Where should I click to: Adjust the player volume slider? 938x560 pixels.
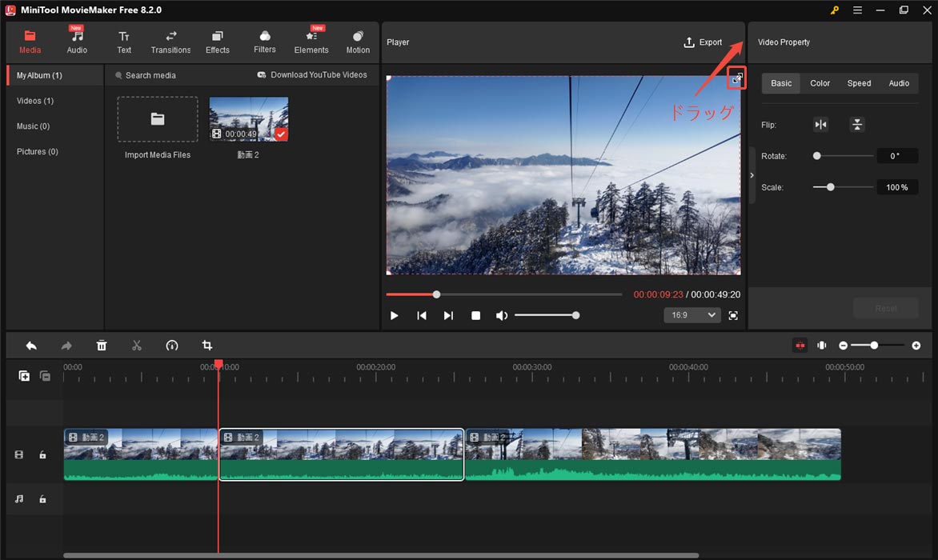click(x=547, y=315)
